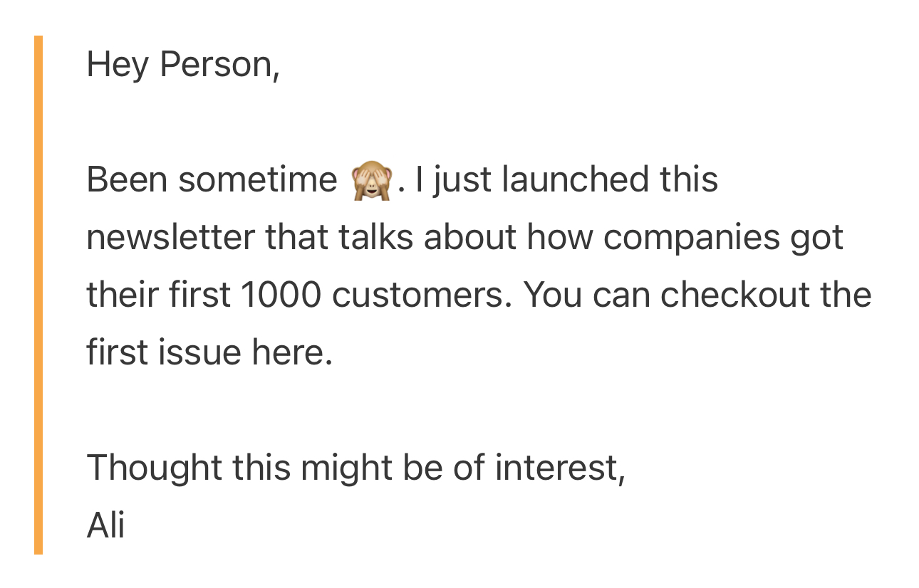This screenshot has height=588, width=919.
Task: Select the word "newsletter"
Action: click(170, 237)
